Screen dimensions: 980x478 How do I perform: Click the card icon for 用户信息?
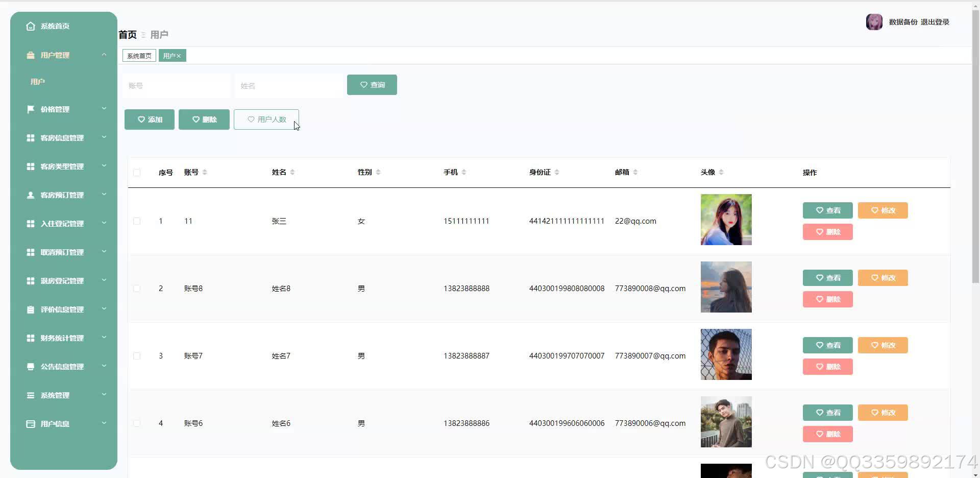(x=31, y=424)
